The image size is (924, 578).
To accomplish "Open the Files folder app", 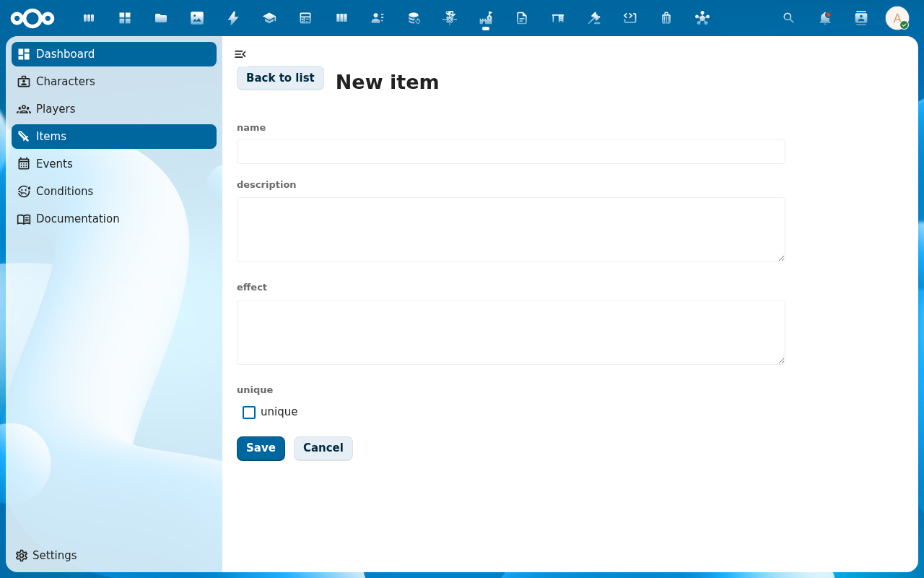I will pyautogui.click(x=161, y=18).
